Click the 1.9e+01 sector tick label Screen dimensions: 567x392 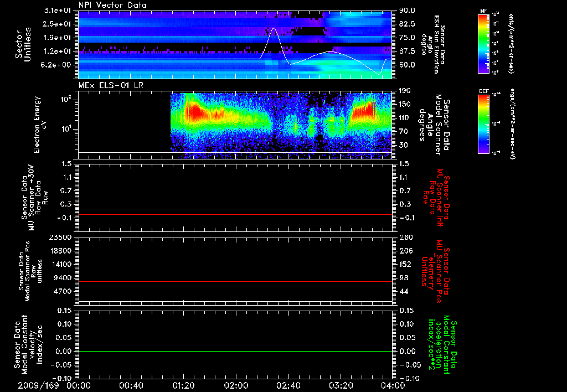[58, 38]
